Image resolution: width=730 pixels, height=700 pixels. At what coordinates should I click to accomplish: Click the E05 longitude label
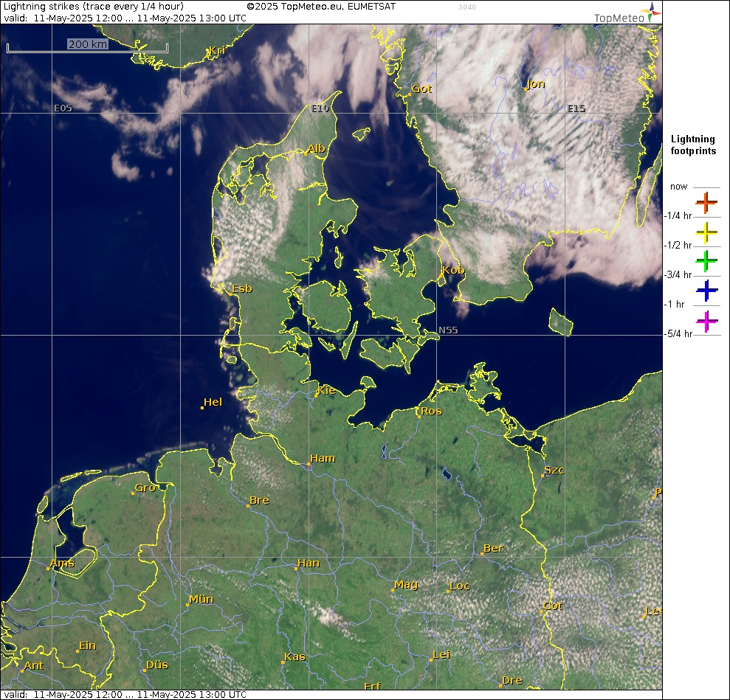63,108
